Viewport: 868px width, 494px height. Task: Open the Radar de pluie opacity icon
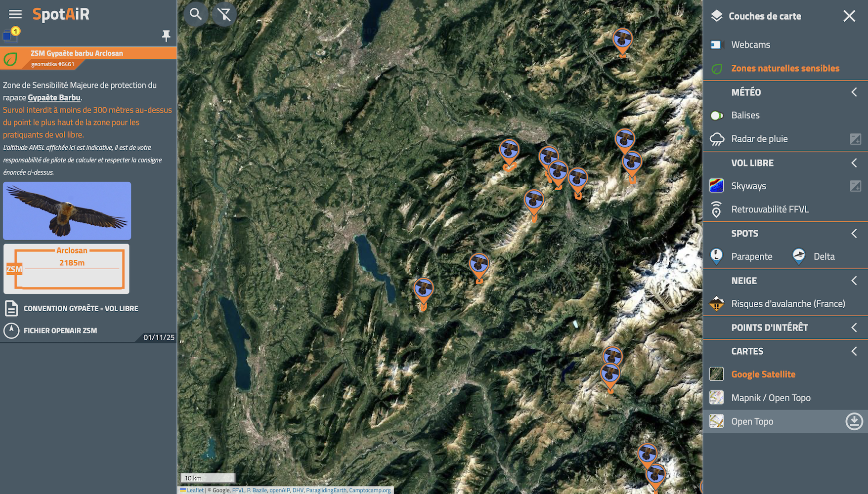point(855,139)
